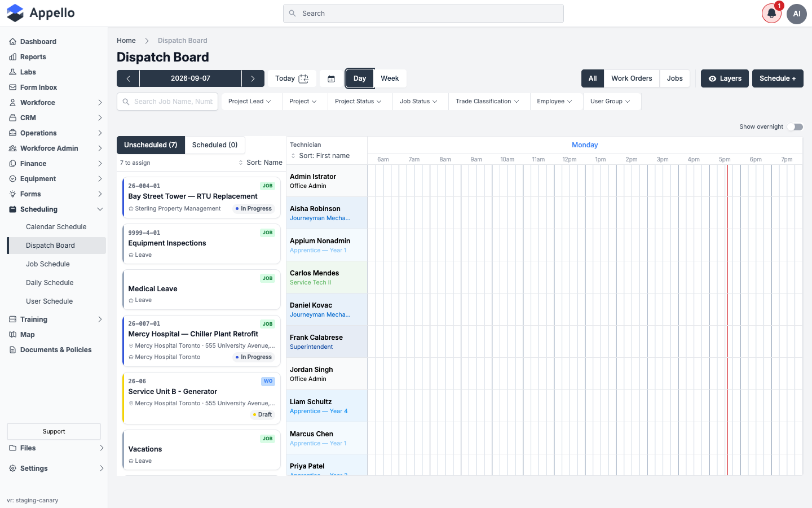Open the notifications bell
The width and height of the screenshot is (812, 508).
coord(771,14)
